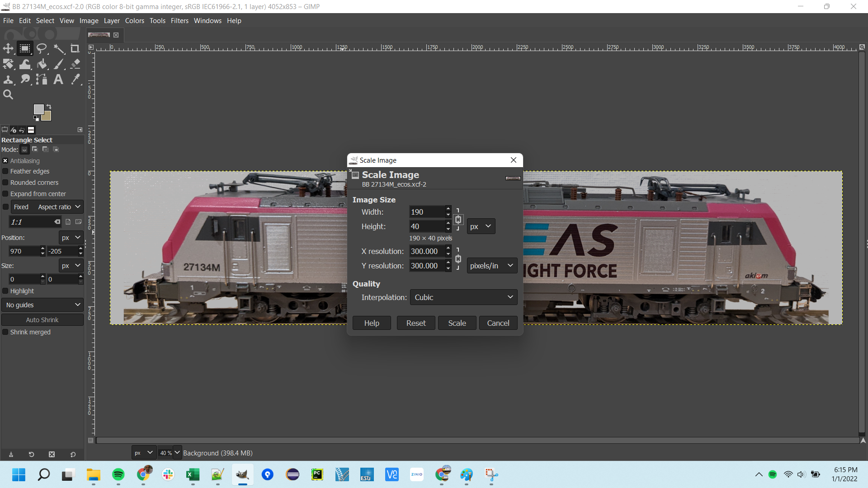Select the Warp Transform tool
This screenshot has width=868, height=488.
tap(25, 64)
